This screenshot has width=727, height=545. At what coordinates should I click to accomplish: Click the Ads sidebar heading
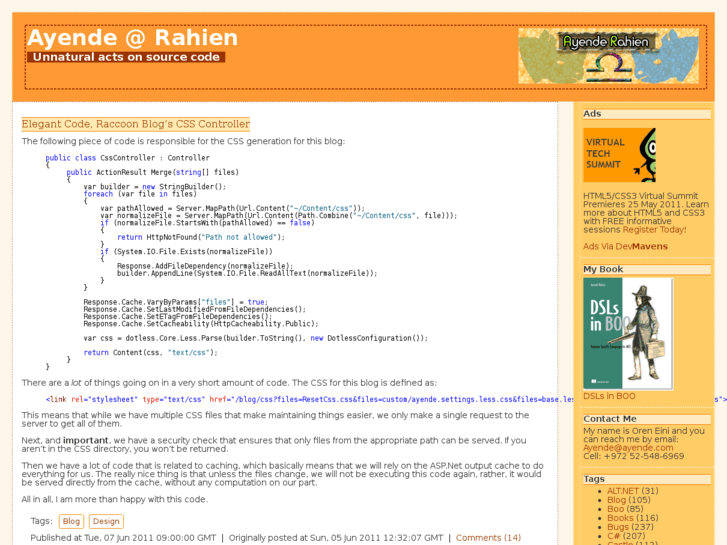tap(646, 114)
